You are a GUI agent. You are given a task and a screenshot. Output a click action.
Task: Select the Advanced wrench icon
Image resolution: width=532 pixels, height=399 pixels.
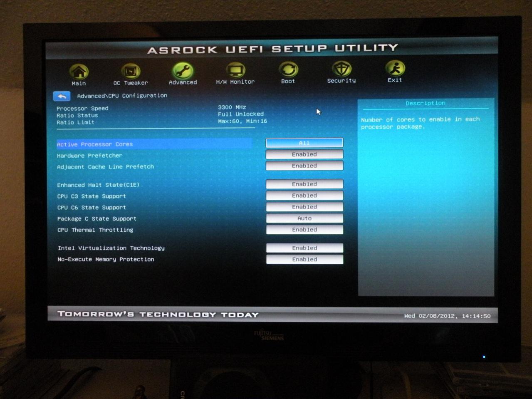coord(183,71)
